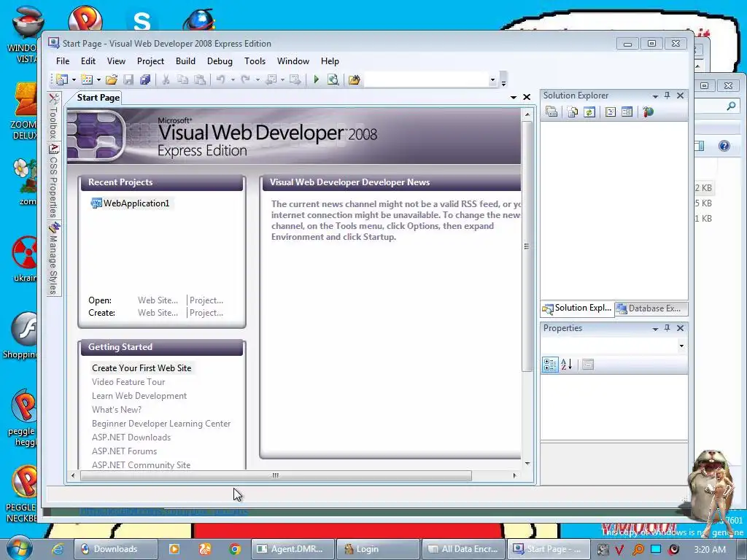Image resolution: width=747 pixels, height=560 pixels.
Task: Click the Refresh icon in Solution Explorer
Action: (589, 112)
